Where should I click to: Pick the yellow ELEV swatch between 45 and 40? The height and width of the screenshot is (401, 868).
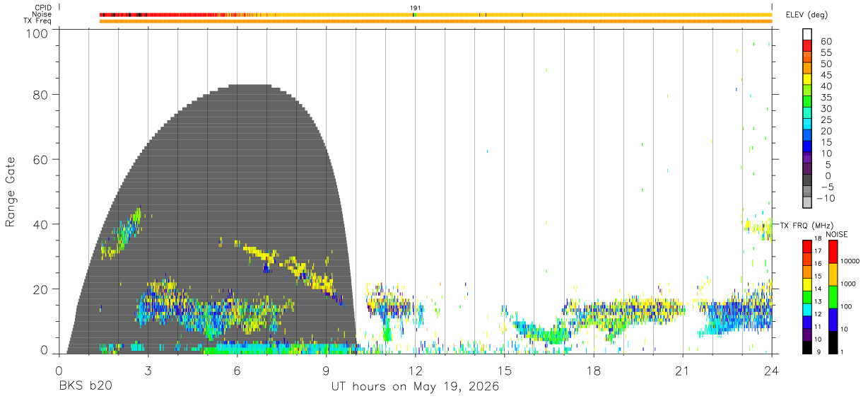[807, 80]
